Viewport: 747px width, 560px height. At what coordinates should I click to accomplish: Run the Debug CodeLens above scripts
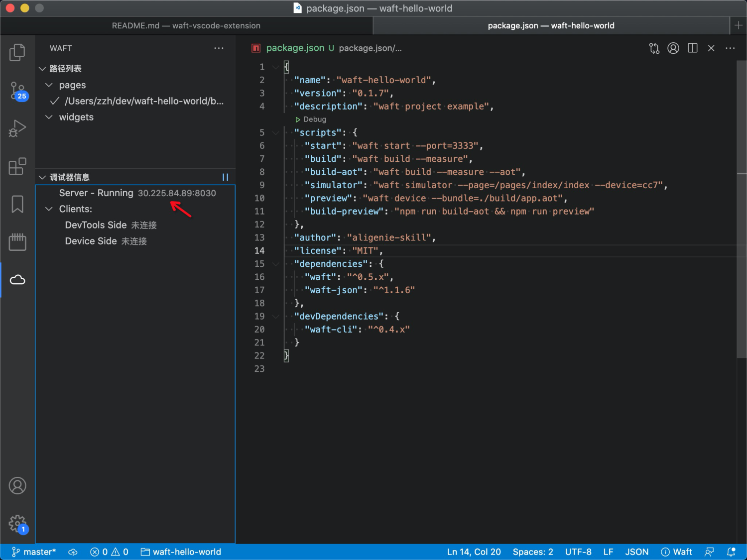(311, 119)
